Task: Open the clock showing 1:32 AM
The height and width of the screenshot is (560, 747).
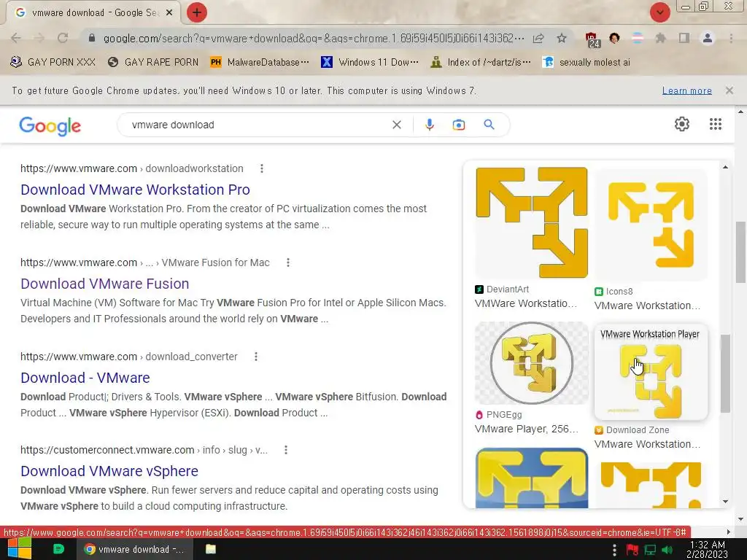Action: [x=708, y=549]
